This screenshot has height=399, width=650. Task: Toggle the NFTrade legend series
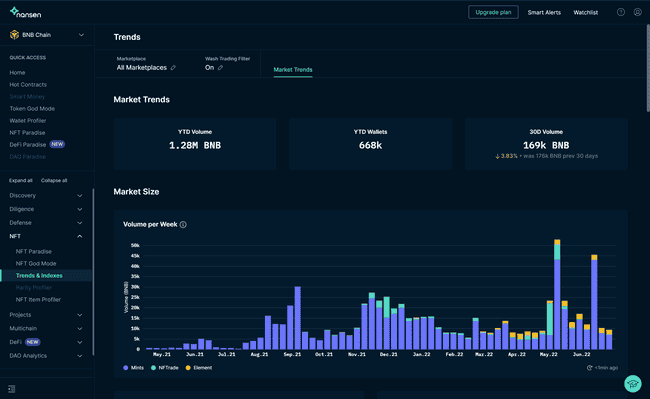click(165, 368)
